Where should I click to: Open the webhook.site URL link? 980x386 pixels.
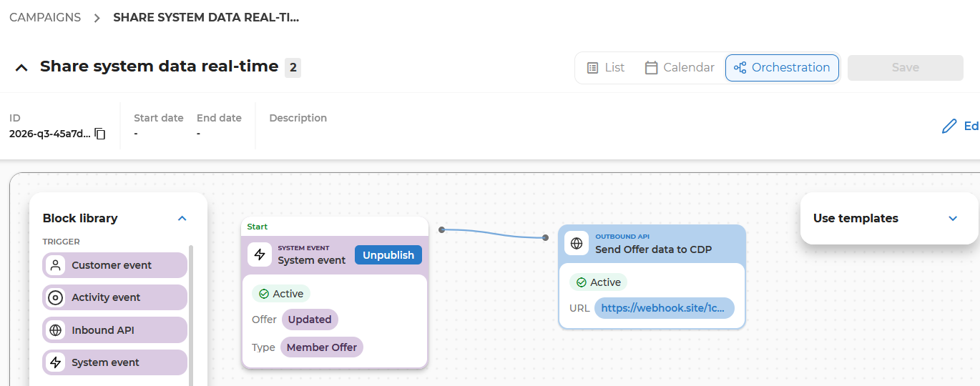[x=665, y=308]
